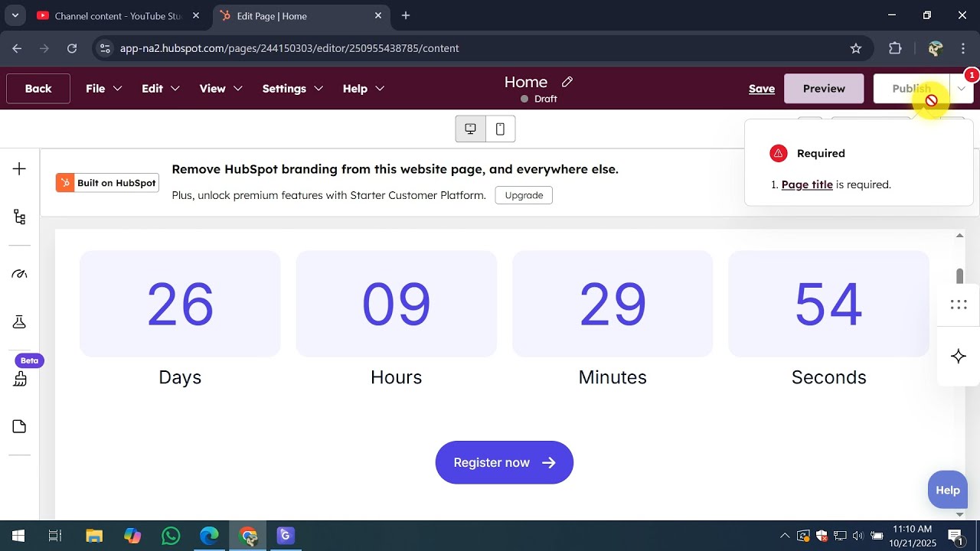Open Chrome profile avatar
The width and height of the screenshot is (980, 551).
click(935, 48)
